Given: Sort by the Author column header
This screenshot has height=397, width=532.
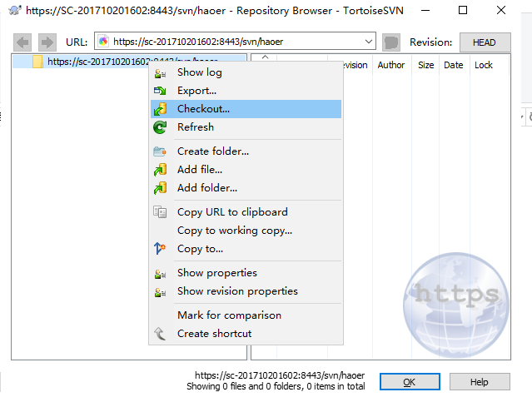Looking at the screenshot, I should (x=391, y=65).
